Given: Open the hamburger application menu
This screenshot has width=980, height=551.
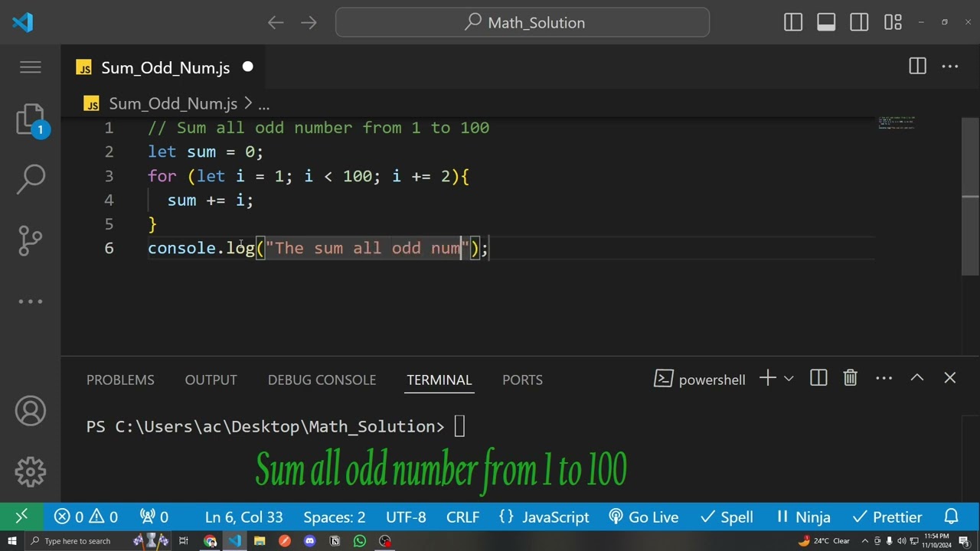Looking at the screenshot, I should [31, 67].
